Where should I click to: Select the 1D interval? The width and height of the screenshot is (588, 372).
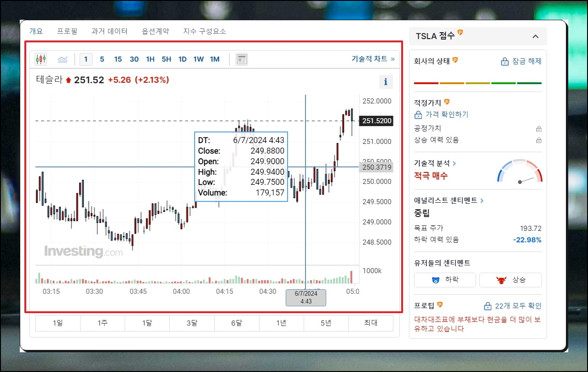183,59
